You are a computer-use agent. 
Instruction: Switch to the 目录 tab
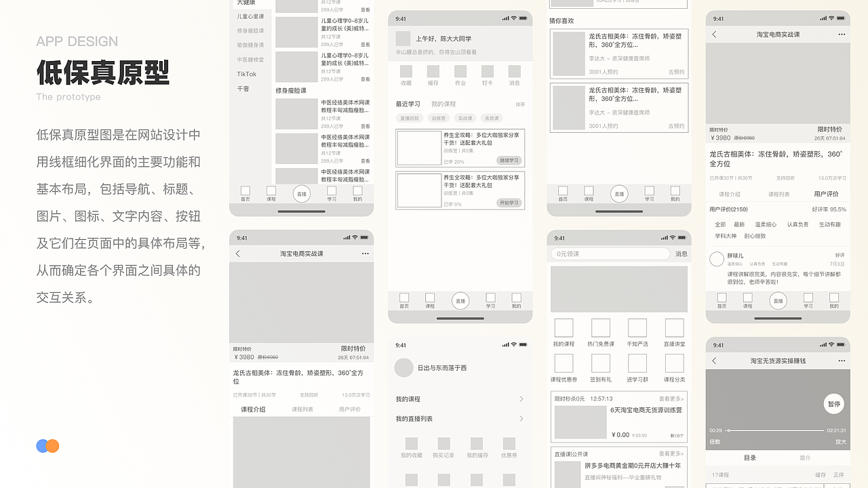point(750,457)
